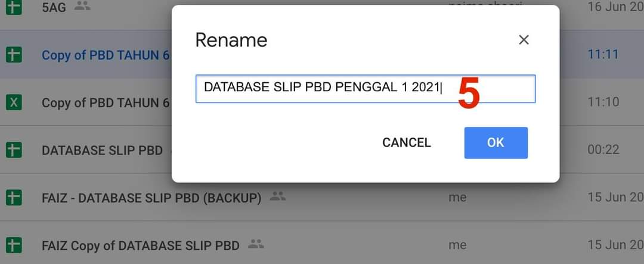
Task: Click the shared-people icon next to 5AG
Action: pyautogui.click(x=83, y=7)
